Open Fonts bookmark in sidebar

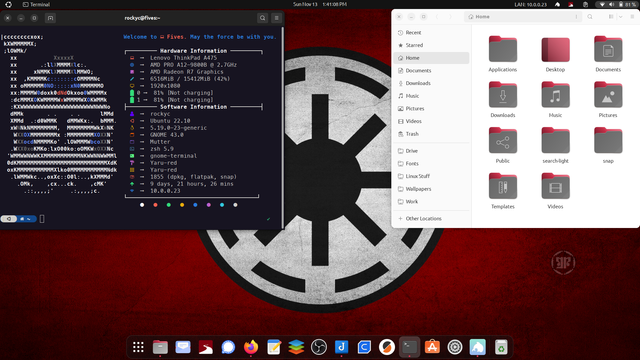tap(431, 164)
